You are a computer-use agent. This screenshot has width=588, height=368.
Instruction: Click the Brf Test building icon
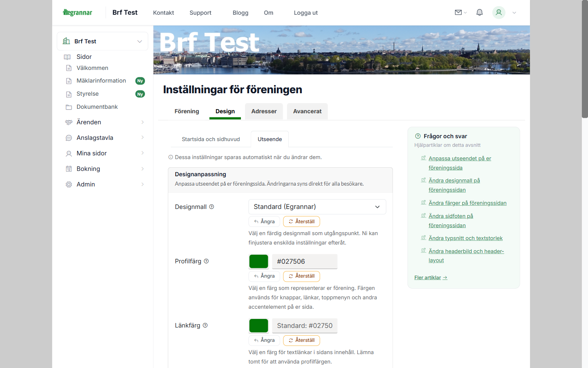pyautogui.click(x=66, y=41)
